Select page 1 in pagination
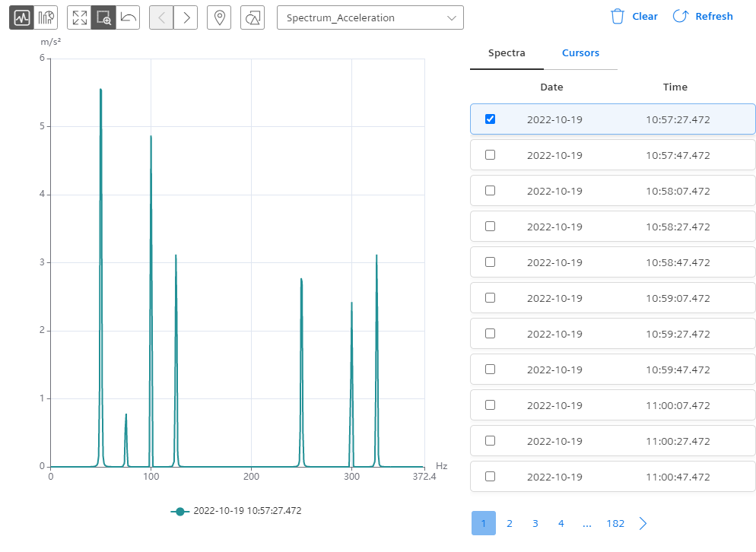Screen dimensions: 756x552 (x=484, y=523)
